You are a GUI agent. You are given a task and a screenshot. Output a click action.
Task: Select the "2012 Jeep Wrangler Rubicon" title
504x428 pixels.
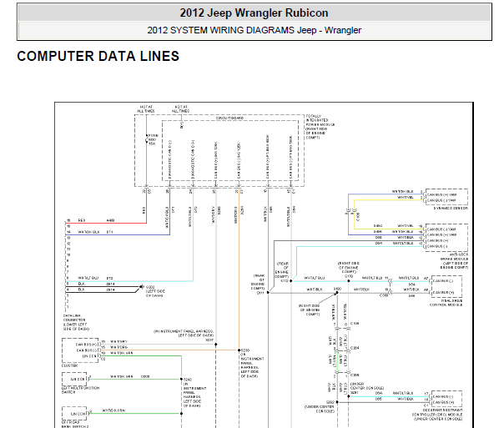point(254,13)
